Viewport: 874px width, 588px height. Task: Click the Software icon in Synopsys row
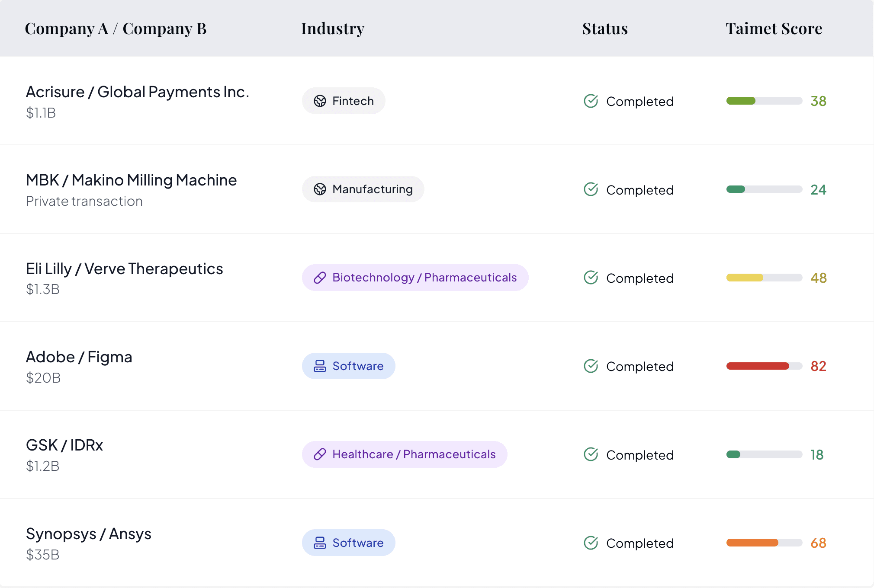pyautogui.click(x=320, y=543)
